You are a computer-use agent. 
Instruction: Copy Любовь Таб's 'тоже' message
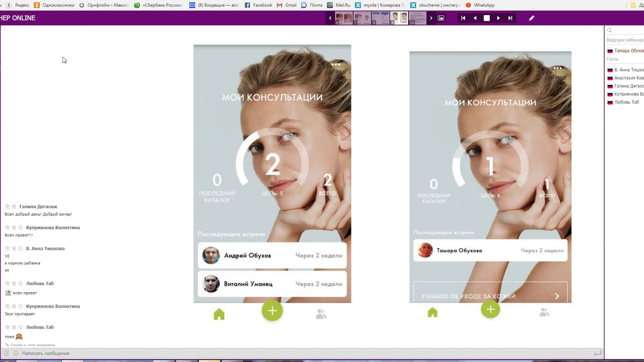point(8,327)
